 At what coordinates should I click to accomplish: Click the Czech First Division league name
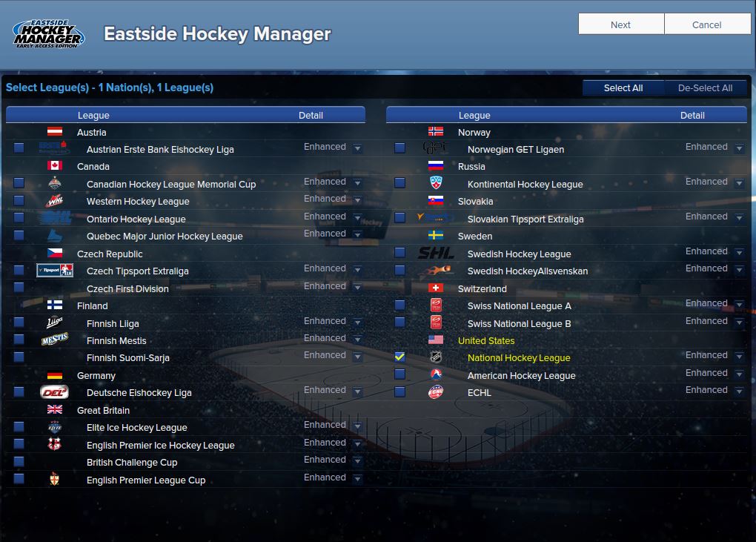[x=127, y=288]
